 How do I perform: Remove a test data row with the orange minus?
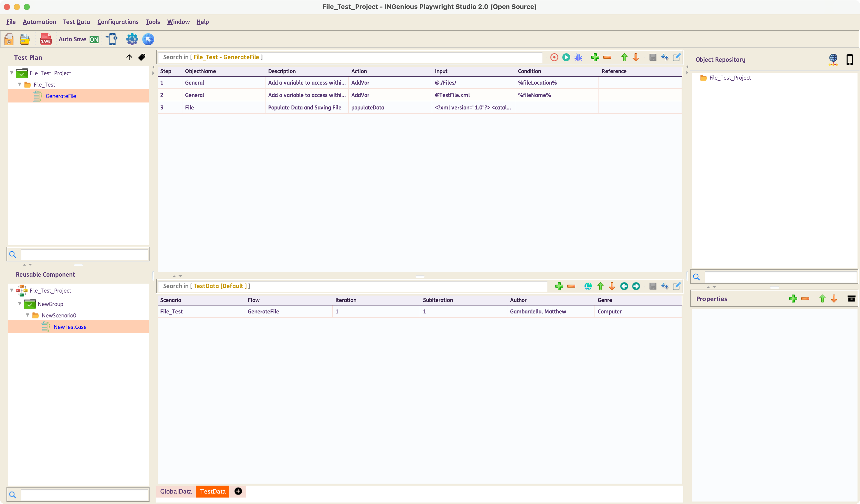tap(571, 286)
